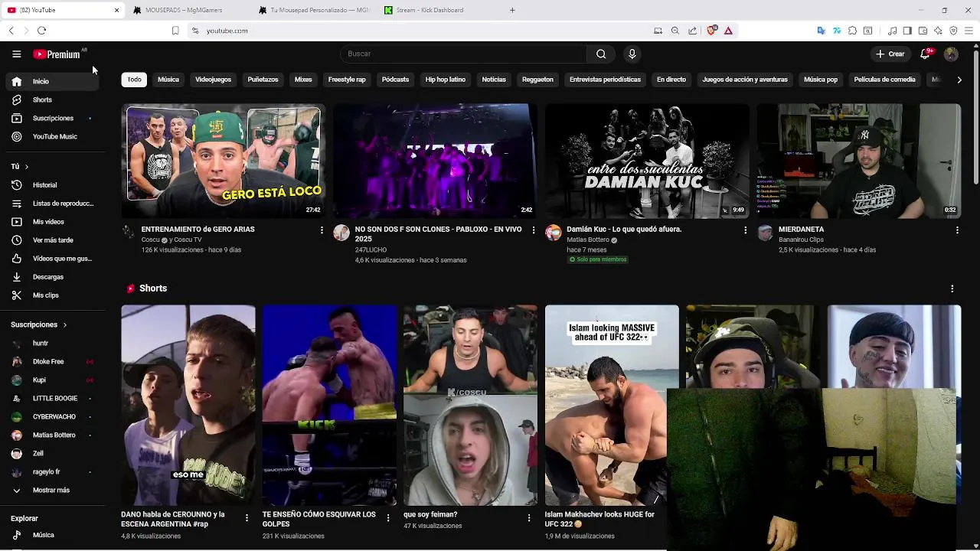980x551 pixels.
Task: Reload the page
Action: (x=41, y=31)
